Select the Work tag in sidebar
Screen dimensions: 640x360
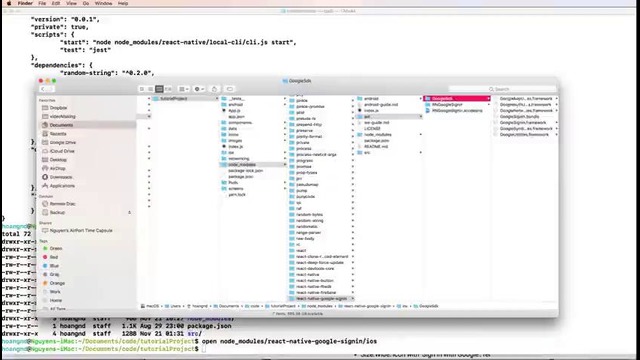click(51, 292)
